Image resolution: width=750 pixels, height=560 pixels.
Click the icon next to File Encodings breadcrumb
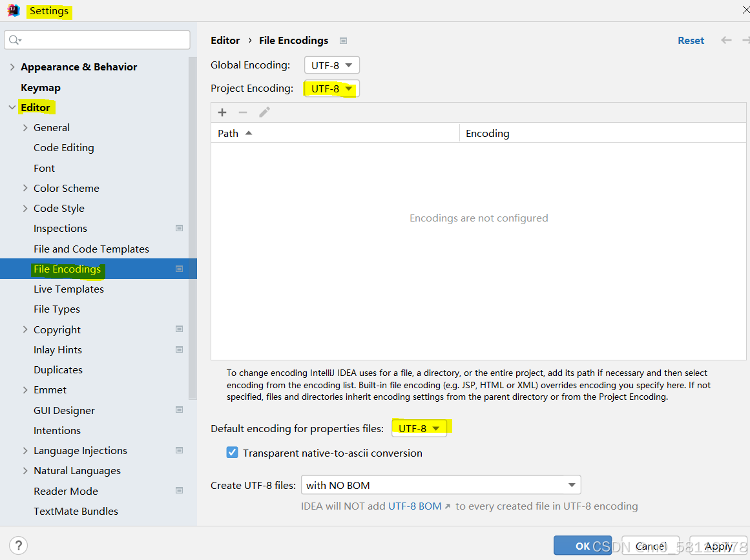pyautogui.click(x=344, y=41)
